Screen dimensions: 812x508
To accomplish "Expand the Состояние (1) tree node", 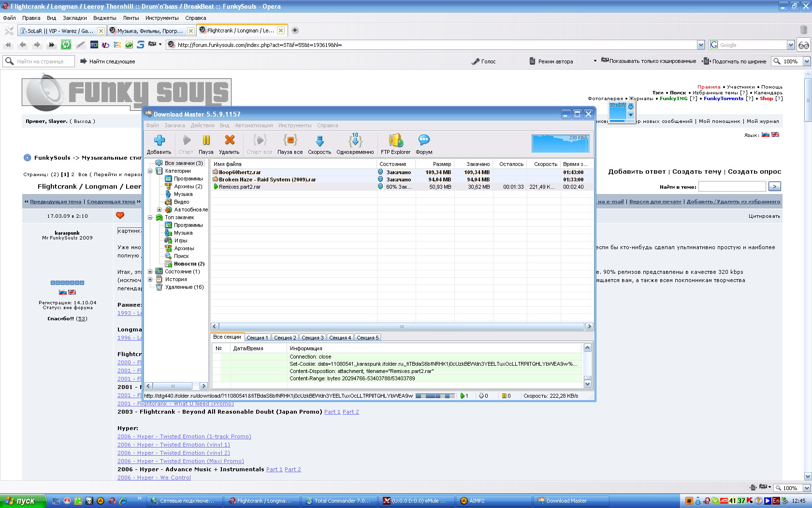I will (x=150, y=271).
